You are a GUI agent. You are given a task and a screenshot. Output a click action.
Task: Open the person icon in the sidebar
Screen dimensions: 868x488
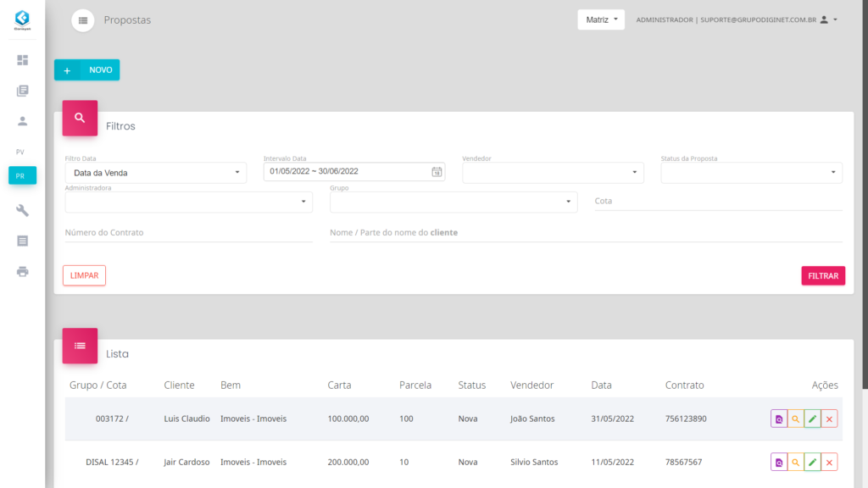point(22,121)
